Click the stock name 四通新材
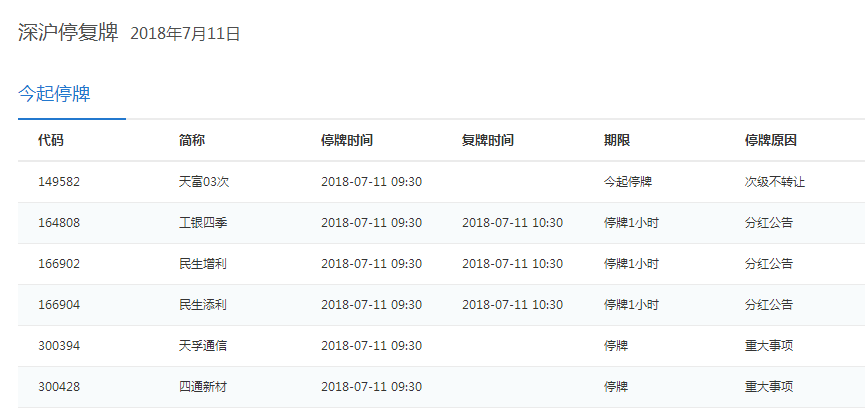 click(203, 387)
